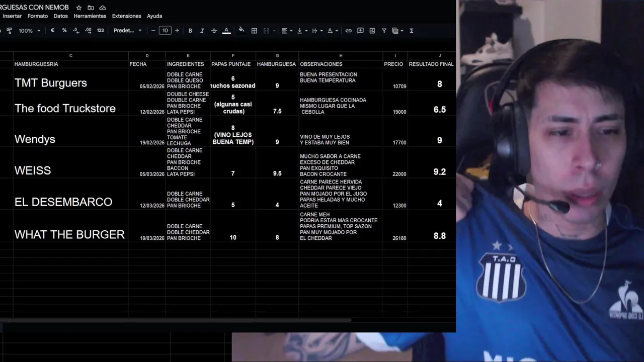Viewport: 644px width, 362px height.
Task: Open text rotation dropdown
Action: pyautogui.click(x=333, y=31)
